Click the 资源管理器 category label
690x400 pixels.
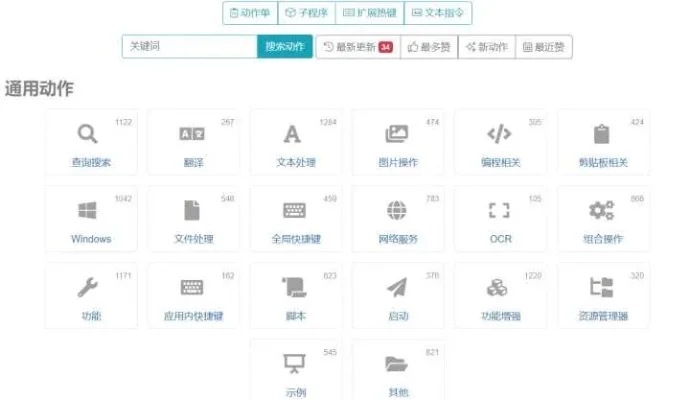pyautogui.click(x=603, y=316)
